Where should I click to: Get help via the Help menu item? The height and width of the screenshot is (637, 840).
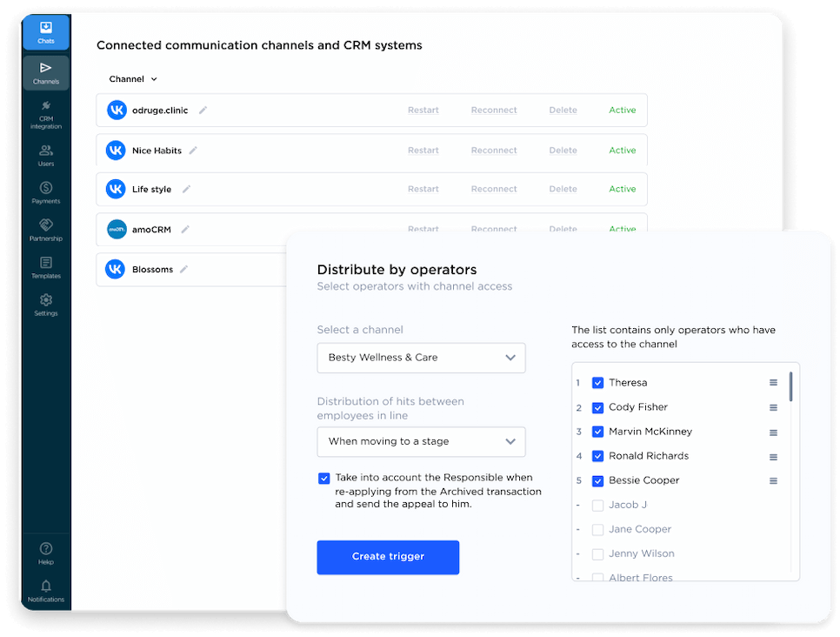coord(45,554)
